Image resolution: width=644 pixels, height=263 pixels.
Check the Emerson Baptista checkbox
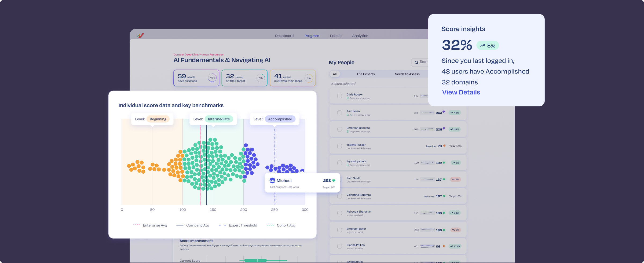tap(339, 129)
